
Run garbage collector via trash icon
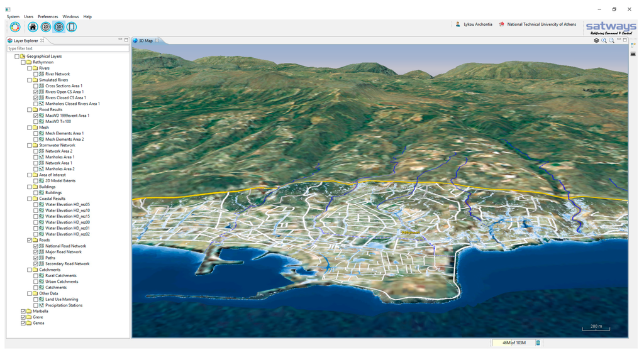click(x=538, y=342)
